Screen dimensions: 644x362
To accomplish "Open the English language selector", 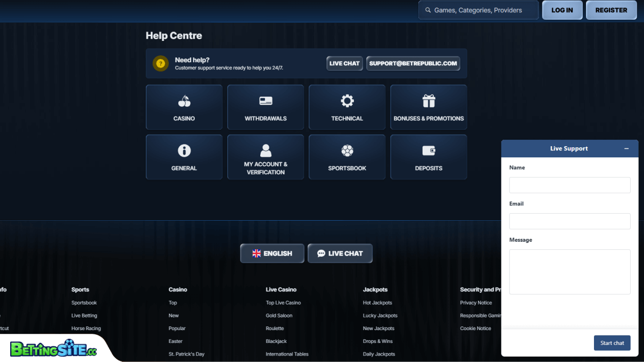I will pos(272,254).
